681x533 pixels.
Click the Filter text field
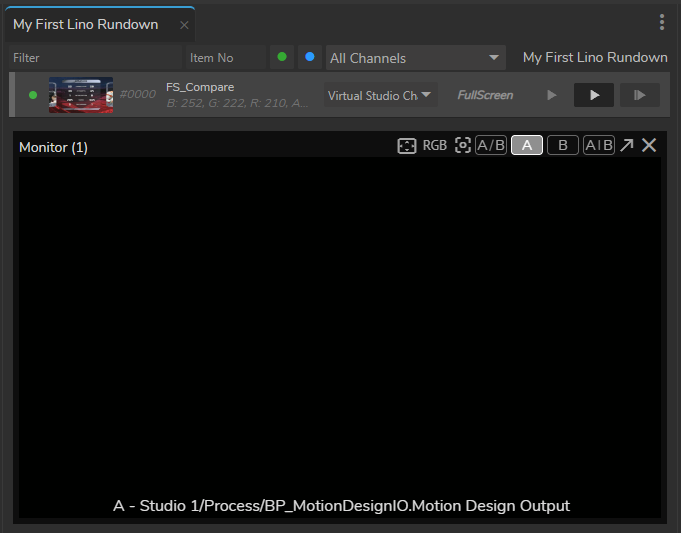(x=95, y=58)
